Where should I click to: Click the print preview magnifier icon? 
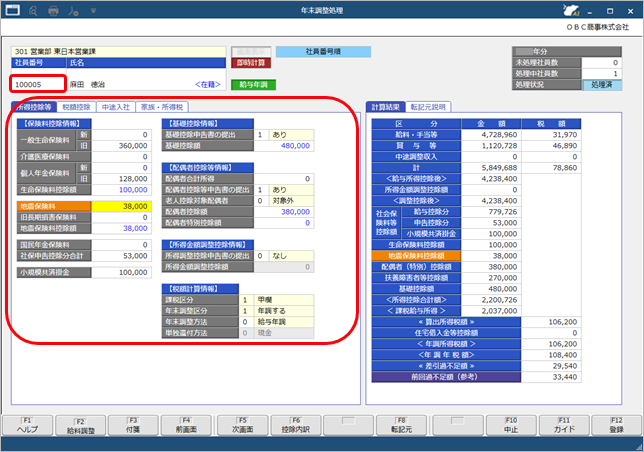tap(33, 11)
